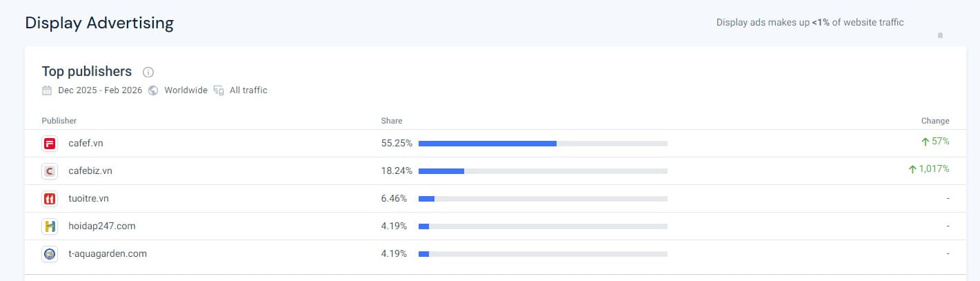Image resolution: width=980 pixels, height=281 pixels.
Task: Open t-aquagarden.com publisher entry
Action: click(x=108, y=253)
